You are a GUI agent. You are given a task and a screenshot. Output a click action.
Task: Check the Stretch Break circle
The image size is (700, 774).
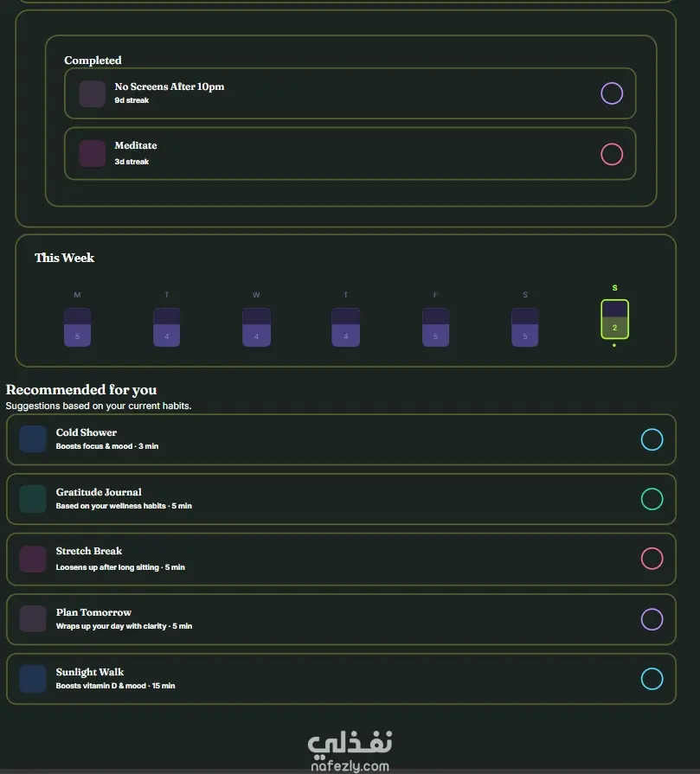pyautogui.click(x=652, y=559)
